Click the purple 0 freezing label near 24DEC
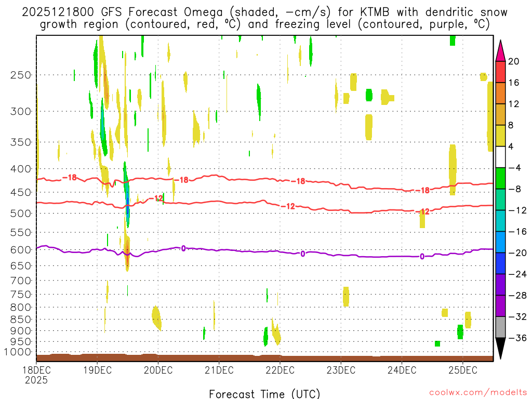 click(x=422, y=257)
